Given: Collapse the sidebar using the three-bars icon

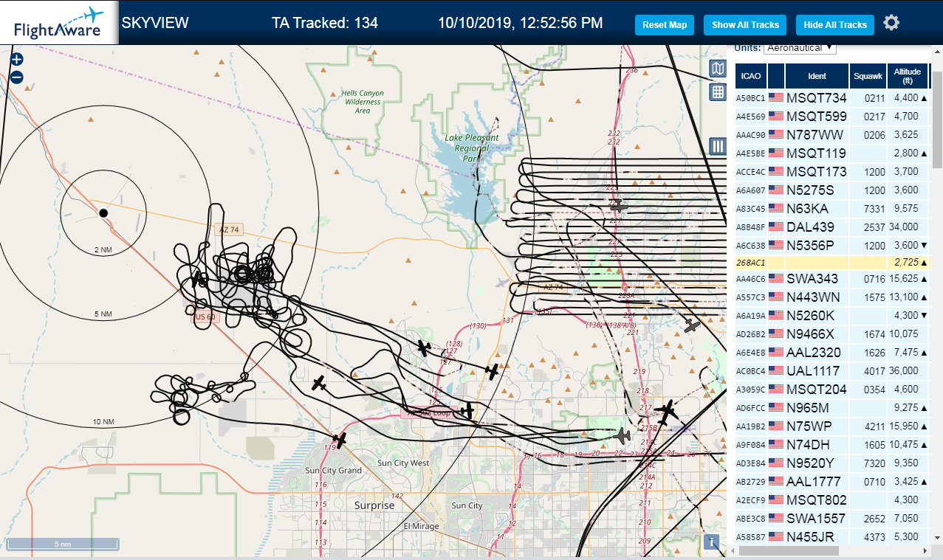Looking at the screenshot, I should (x=718, y=146).
